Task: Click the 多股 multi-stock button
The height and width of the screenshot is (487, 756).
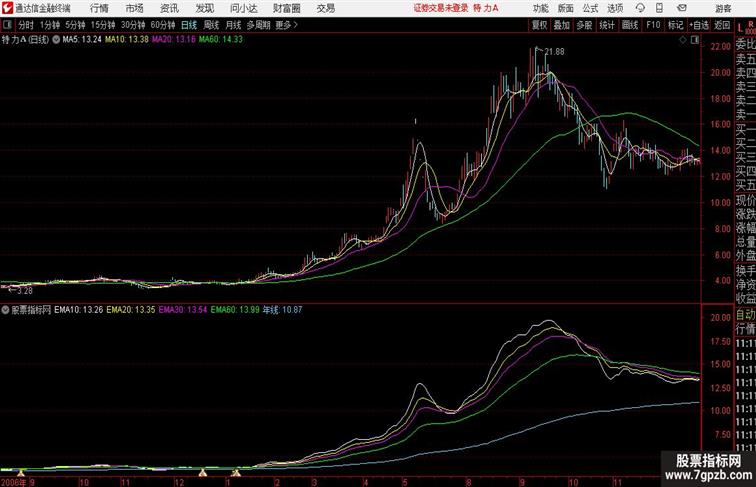Action: (584, 25)
